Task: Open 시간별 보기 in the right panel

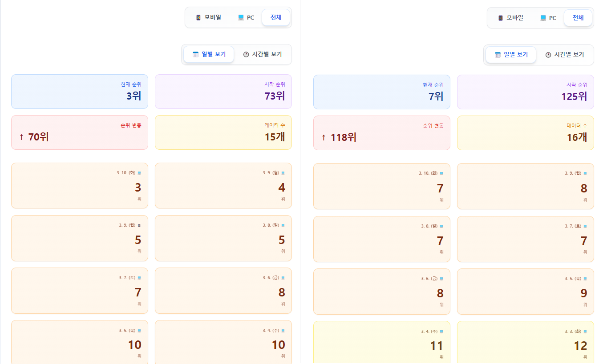Action: (x=565, y=55)
